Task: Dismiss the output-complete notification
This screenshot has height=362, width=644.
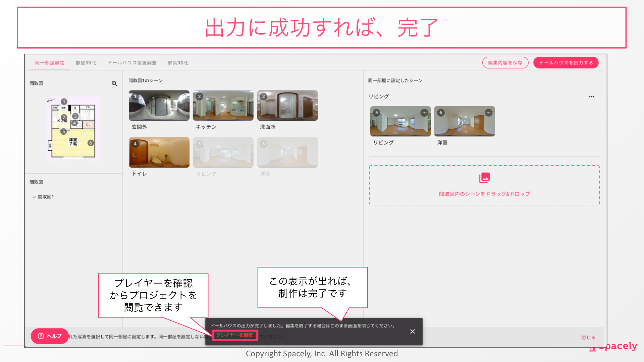Action: 413,331
